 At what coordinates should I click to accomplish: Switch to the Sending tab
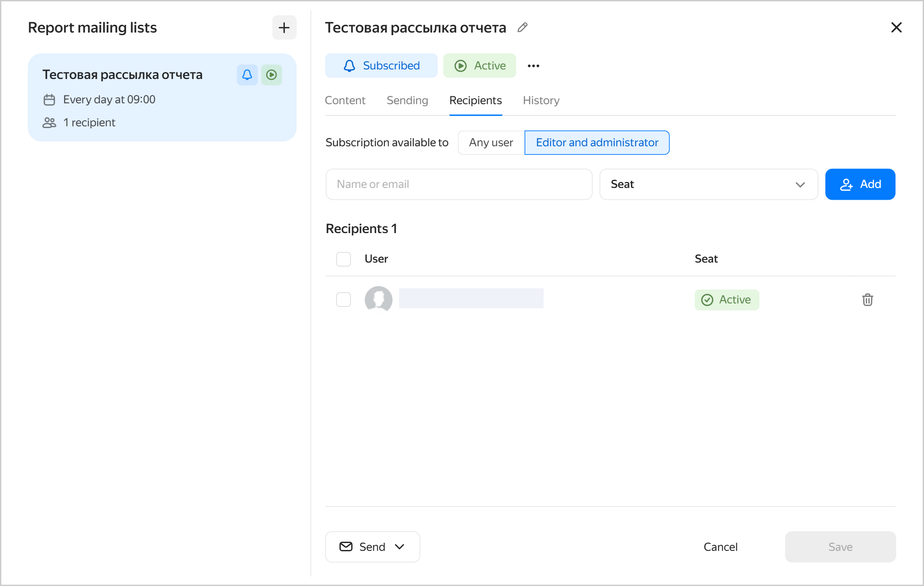click(407, 101)
